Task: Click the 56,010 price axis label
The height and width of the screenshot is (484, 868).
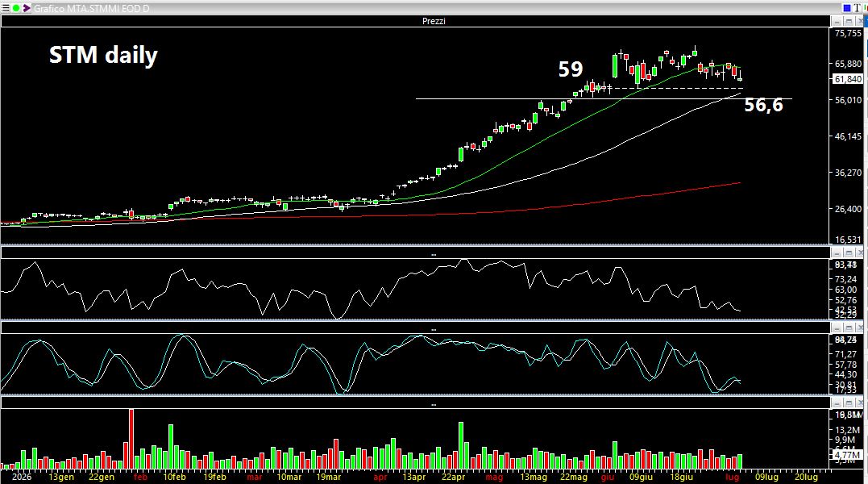Action: [848, 100]
